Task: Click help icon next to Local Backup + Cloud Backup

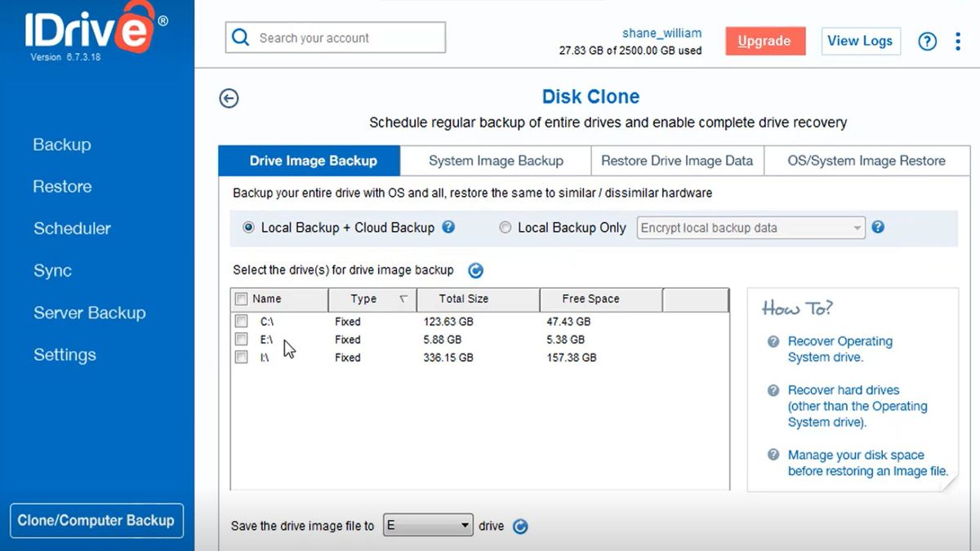Action: [x=448, y=228]
